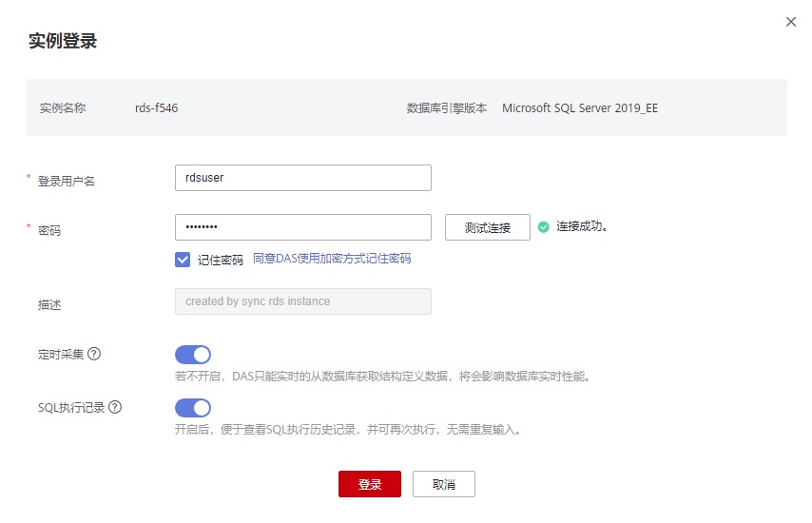Click the disabled 描述 field

pyautogui.click(x=303, y=301)
